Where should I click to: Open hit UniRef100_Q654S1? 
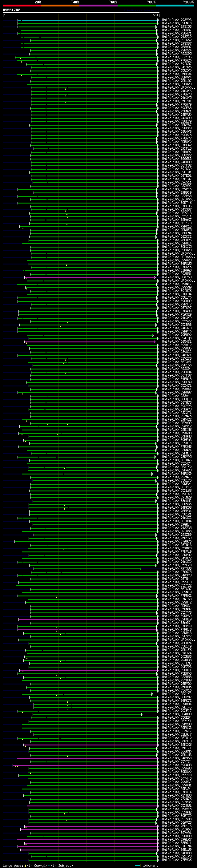[x=177, y=342]
